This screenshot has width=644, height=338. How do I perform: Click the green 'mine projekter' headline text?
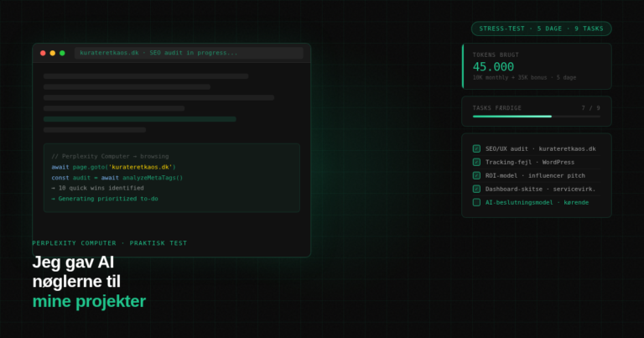89,301
